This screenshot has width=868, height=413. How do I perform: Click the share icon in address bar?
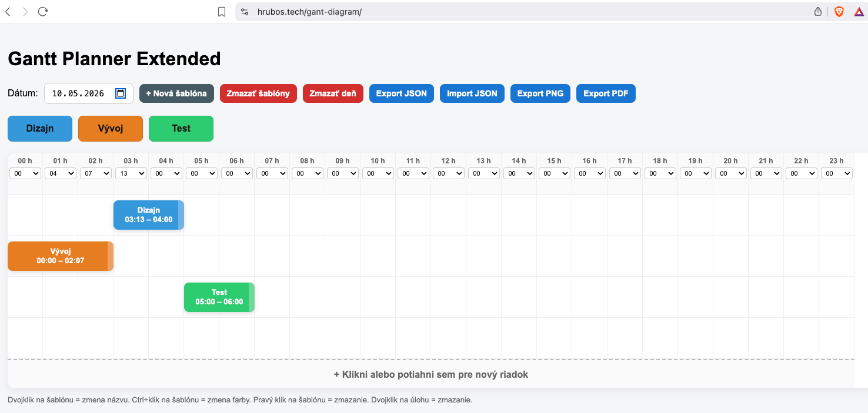coord(818,12)
